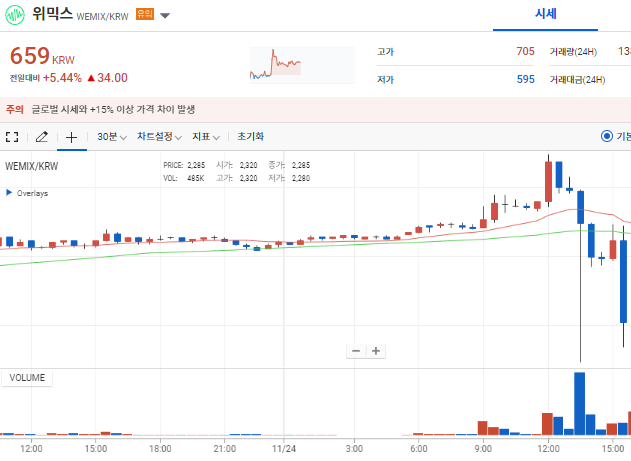Open the market pair dropdown arrow

(x=165, y=16)
